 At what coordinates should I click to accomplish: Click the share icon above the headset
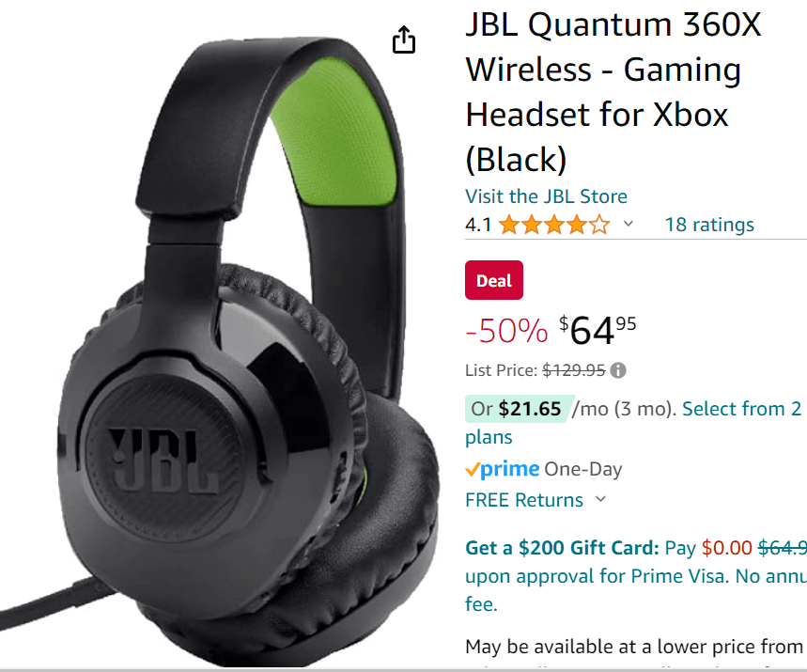404,39
